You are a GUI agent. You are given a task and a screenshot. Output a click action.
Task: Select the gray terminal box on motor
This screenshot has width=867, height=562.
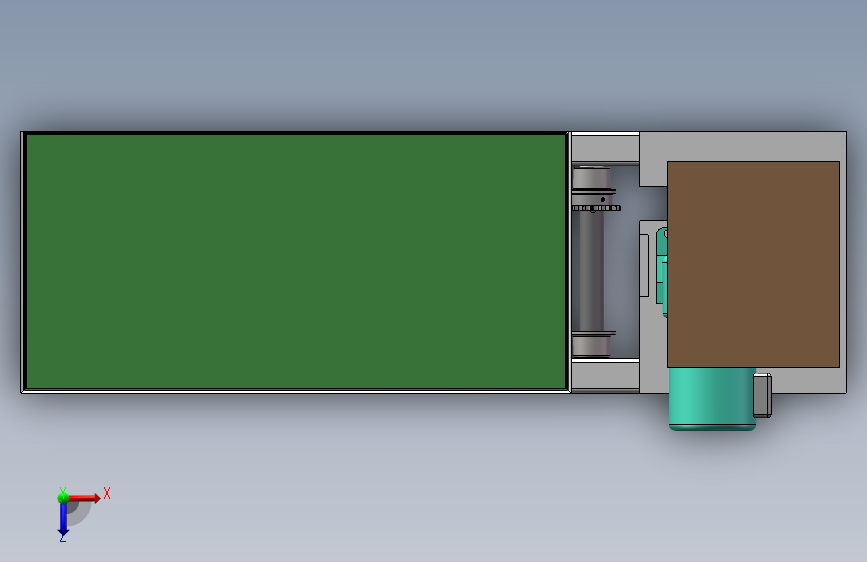[762, 395]
